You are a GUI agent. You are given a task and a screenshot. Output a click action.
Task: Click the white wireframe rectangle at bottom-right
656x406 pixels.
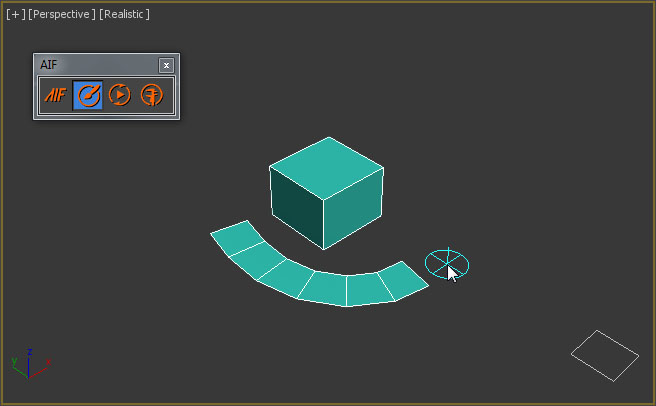click(x=604, y=354)
